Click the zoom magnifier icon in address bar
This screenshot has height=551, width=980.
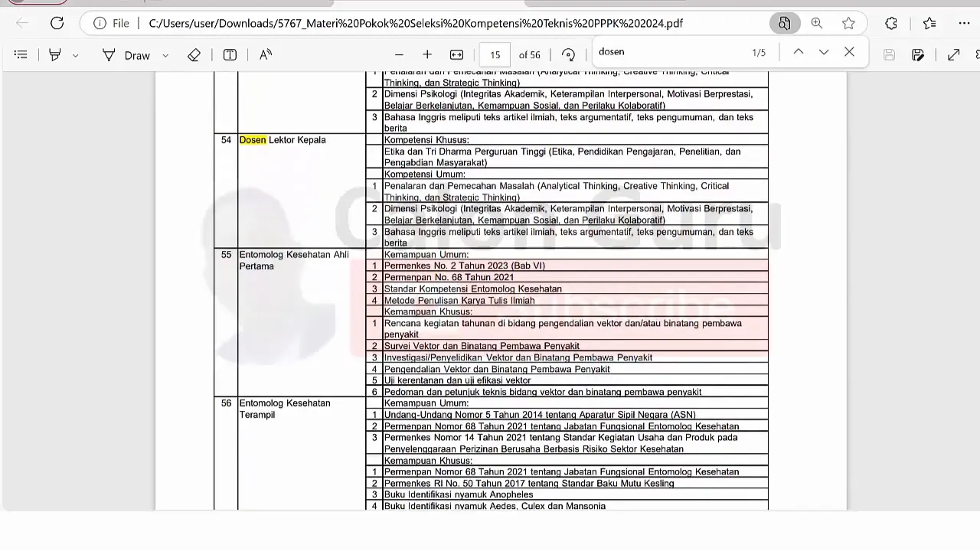[817, 23]
